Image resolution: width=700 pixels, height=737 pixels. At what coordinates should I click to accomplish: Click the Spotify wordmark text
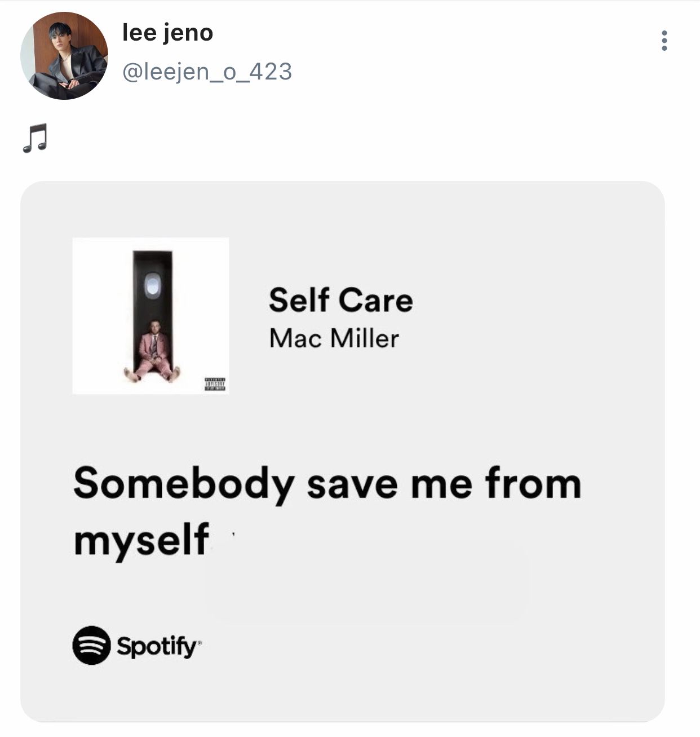tap(156, 646)
